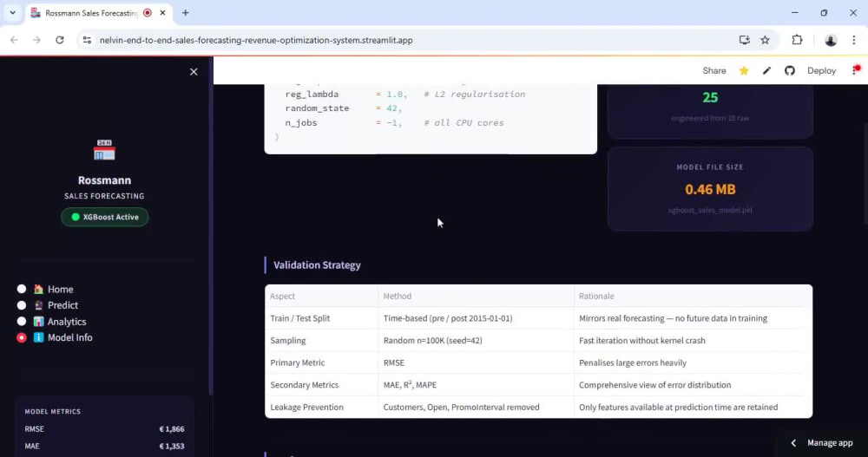Open the Chrome extensions puzzle icon

[x=797, y=40]
